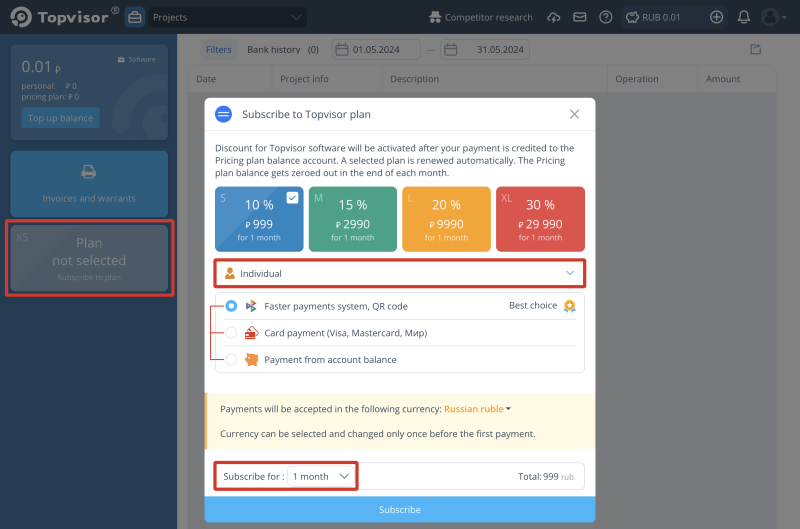Click the Top up balance button
800x529 pixels.
pos(60,118)
